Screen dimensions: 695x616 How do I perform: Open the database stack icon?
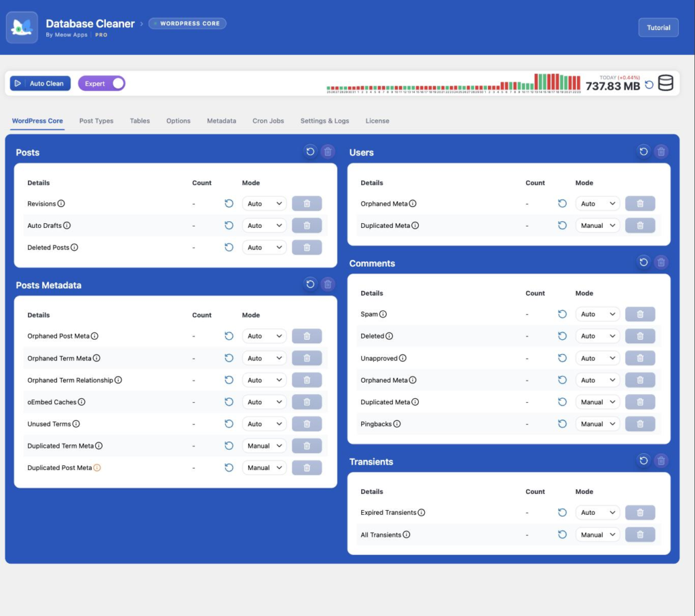[x=666, y=83]
